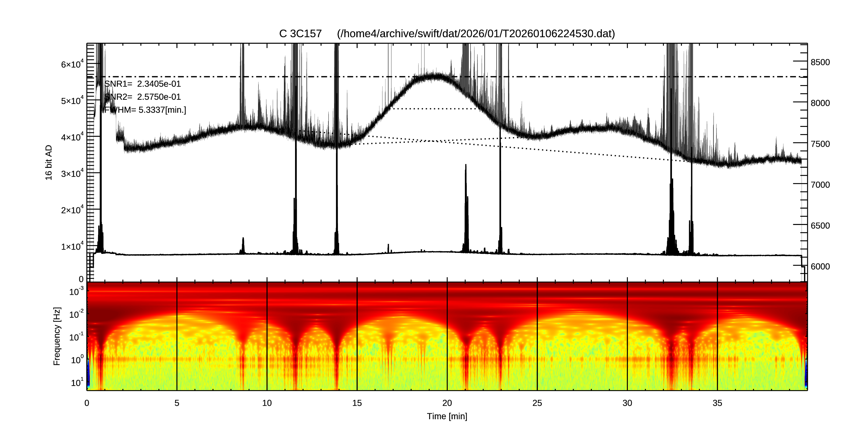Click the FWHM= 5.3337[min.] label
The width and height of the screenshot is (868, 434).
(146, 110)
